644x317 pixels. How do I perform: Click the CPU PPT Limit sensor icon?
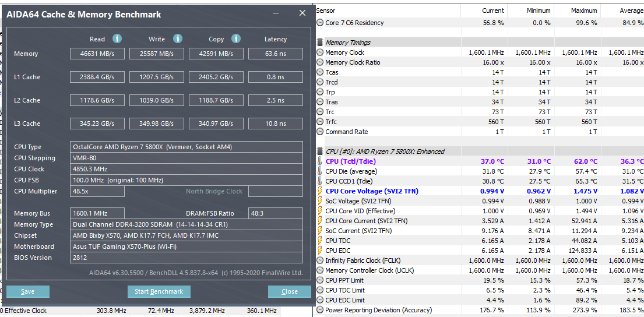tap(320, 280)
